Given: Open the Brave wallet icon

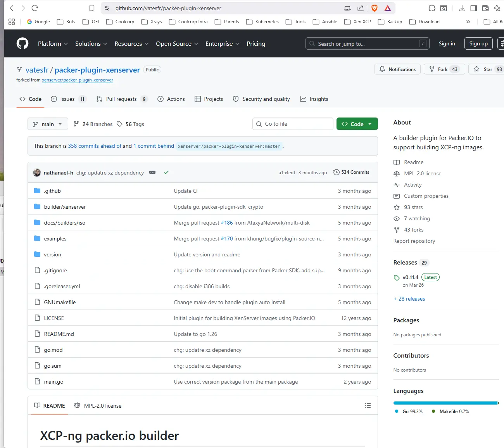Looking at the screenshot, I should coord(485,8).
